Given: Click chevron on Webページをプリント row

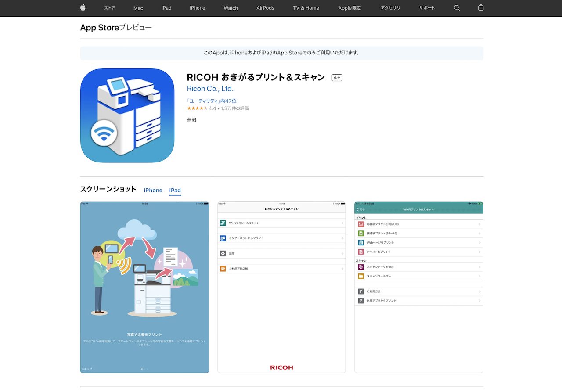Looking at the screenshot, I should tap(480, 242).
